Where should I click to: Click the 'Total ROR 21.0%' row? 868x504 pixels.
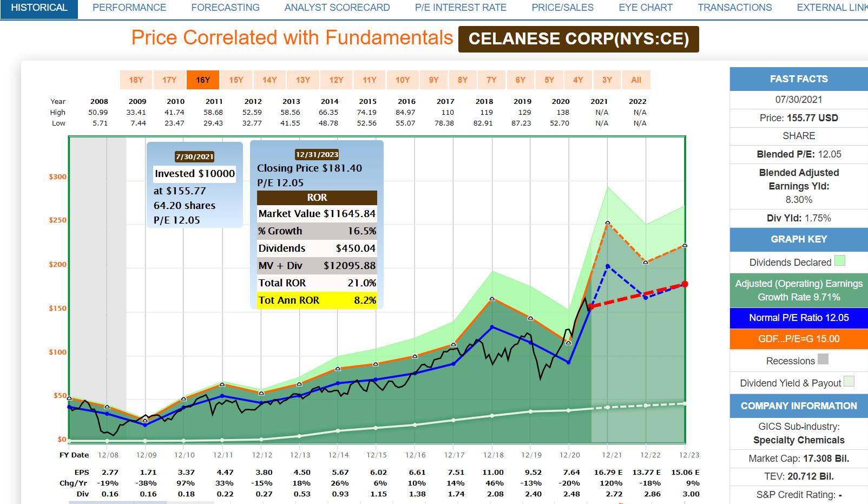click(x=317, y=283)
